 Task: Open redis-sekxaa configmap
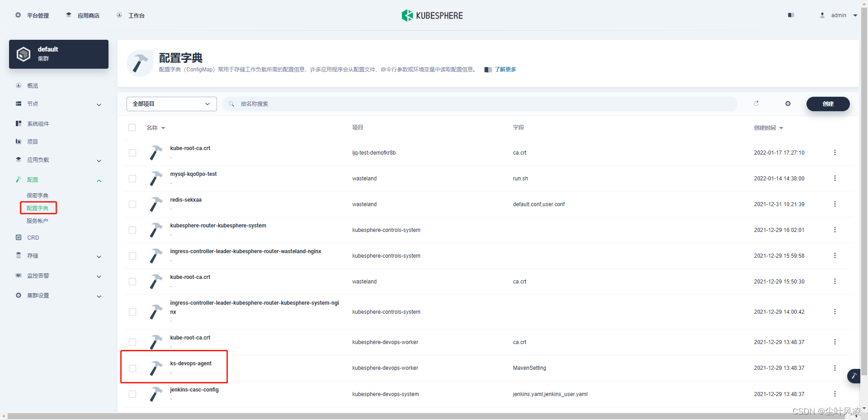pyautogui.click(x=186, y=200)
